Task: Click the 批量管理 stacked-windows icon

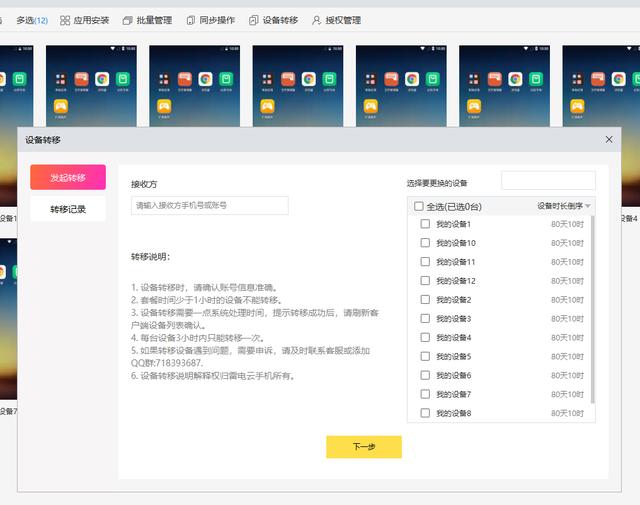Action: click(x=127, y=20)
